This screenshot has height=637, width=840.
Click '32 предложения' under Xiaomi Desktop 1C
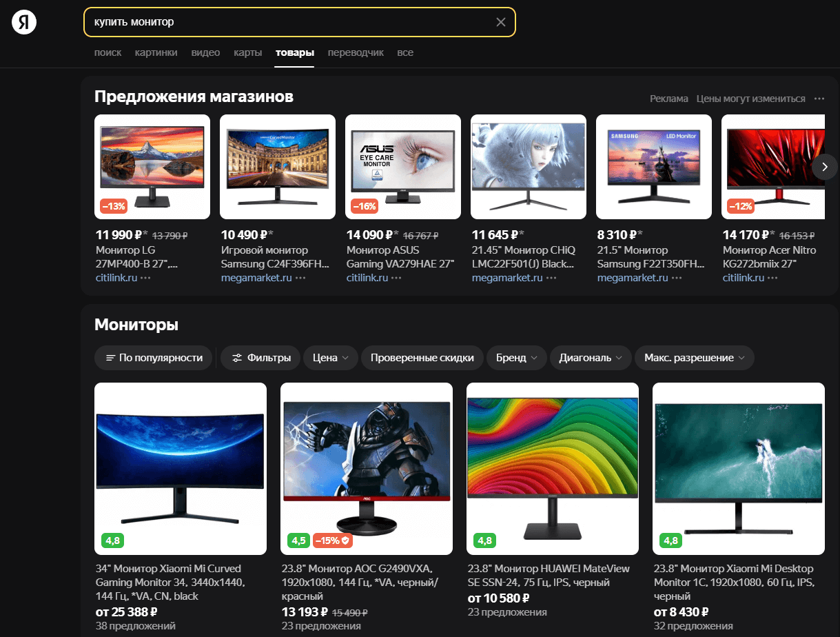pyautogui.click(x=693, y=626)
